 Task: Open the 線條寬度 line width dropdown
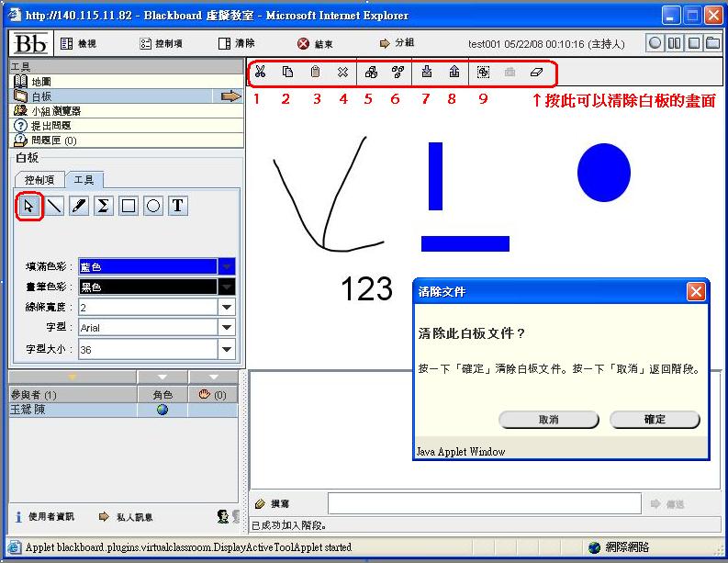227,307
